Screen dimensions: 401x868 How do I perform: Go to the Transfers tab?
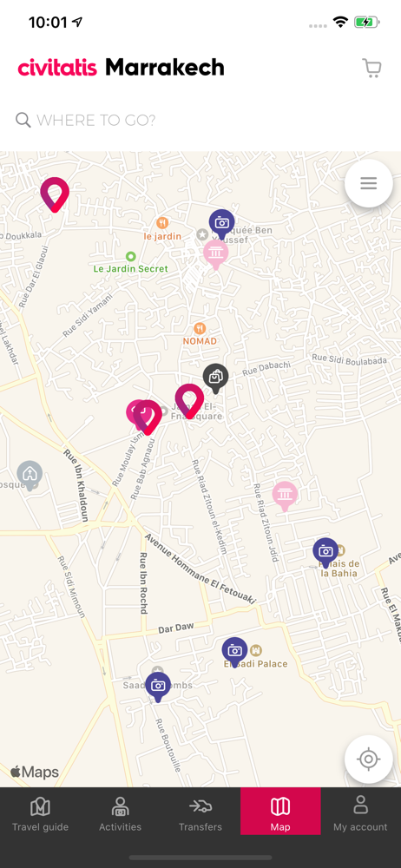coord(200,815)
